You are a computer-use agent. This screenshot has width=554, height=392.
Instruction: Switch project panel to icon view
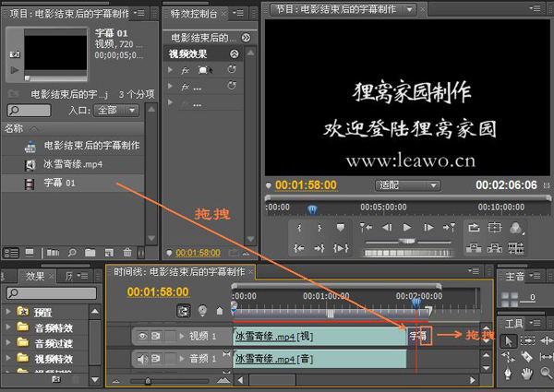click(30, 253)
